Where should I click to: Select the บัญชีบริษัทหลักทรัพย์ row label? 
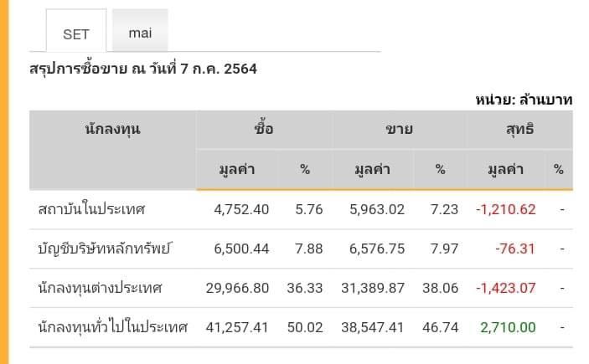point(105,249)
